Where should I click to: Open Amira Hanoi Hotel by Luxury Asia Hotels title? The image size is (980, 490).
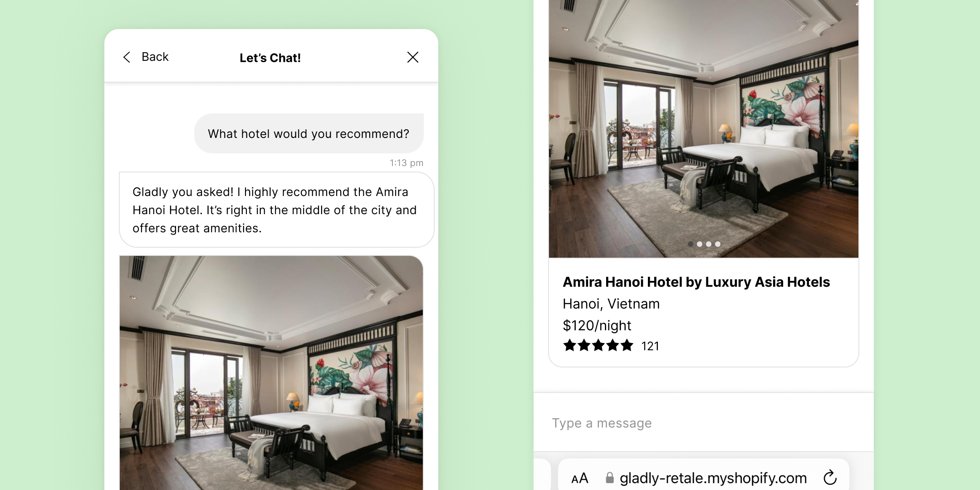[696, 282]
